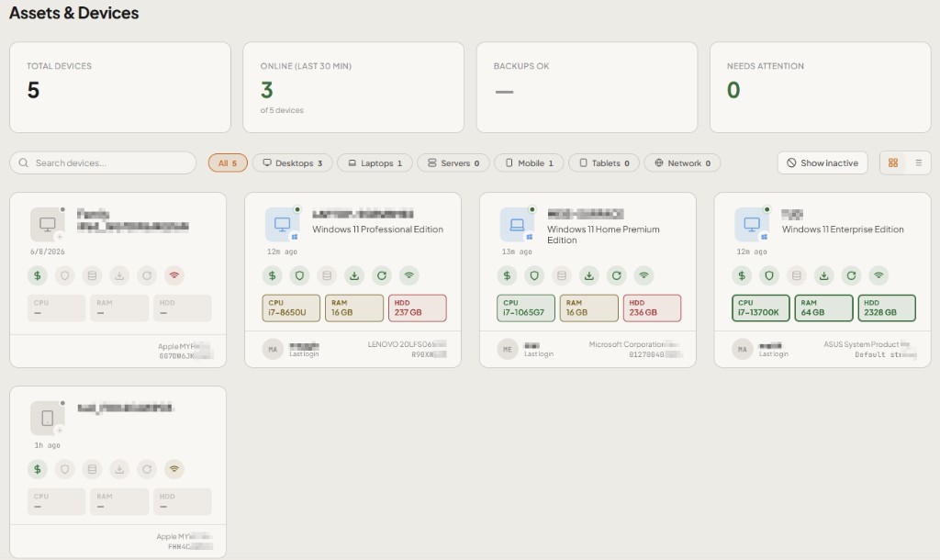The width and height of the screenshot is (940, 560).
Task: Click the desktop device icon on Windows 11 Enterprise card
Action: [x=753, y=224]
